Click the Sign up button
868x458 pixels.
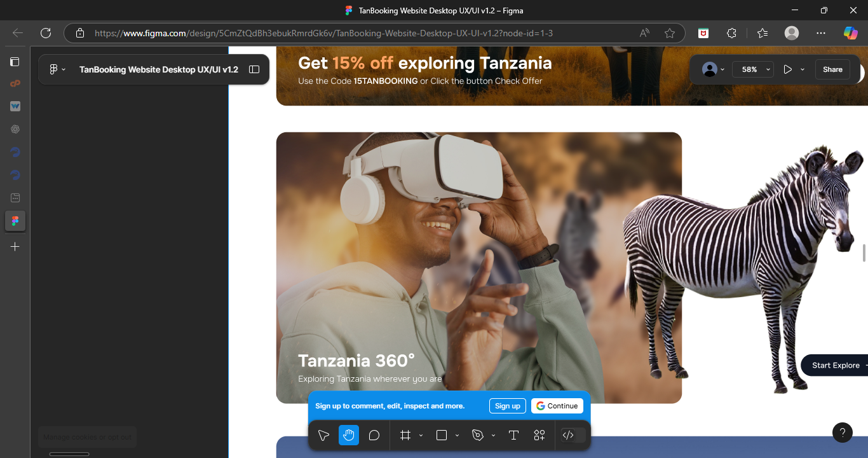pos(507,406)
